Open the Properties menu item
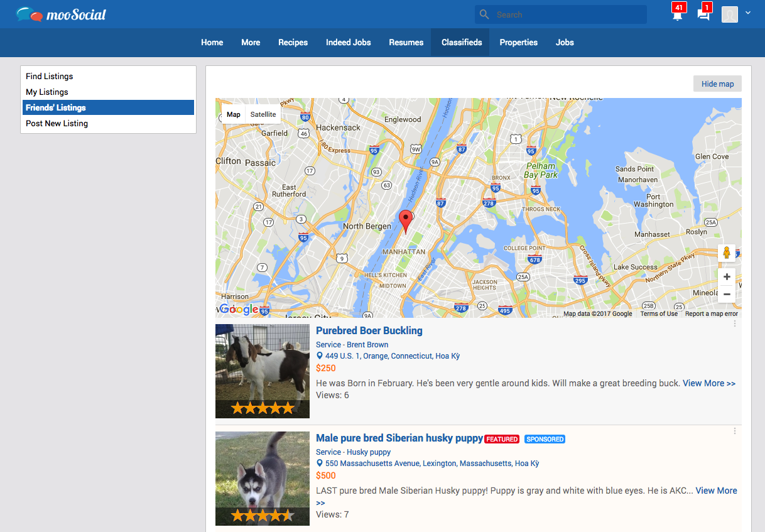The image size is (765, 532). pos(519,43)
